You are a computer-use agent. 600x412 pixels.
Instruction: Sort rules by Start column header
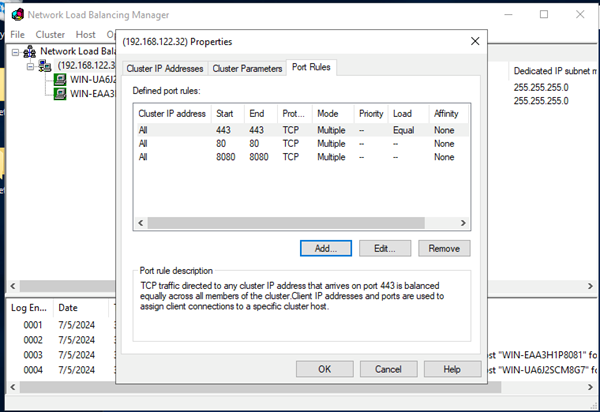(228, 114)
